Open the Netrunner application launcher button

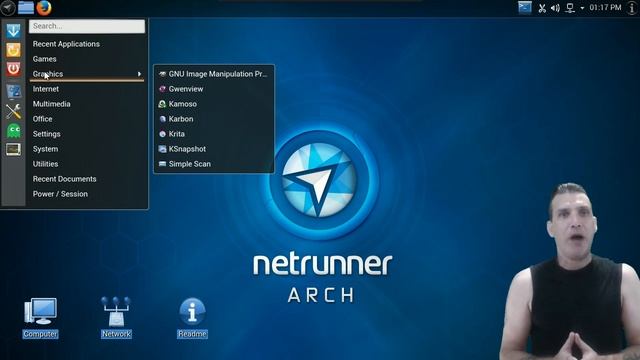(8, 8)
